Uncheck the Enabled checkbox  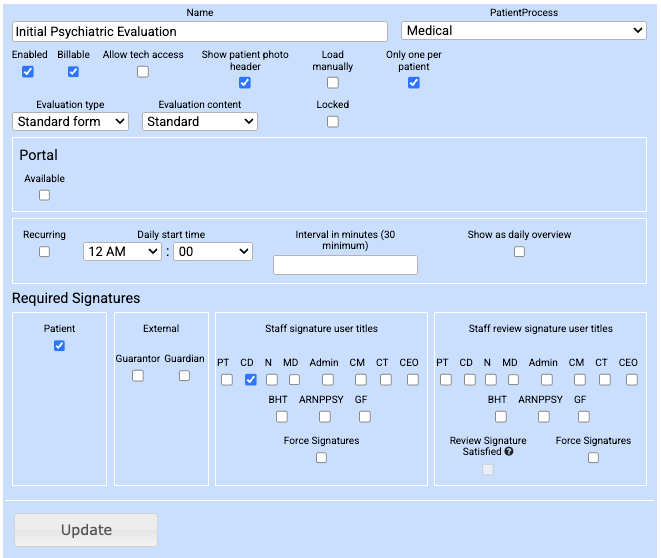[x=28, y=72]
